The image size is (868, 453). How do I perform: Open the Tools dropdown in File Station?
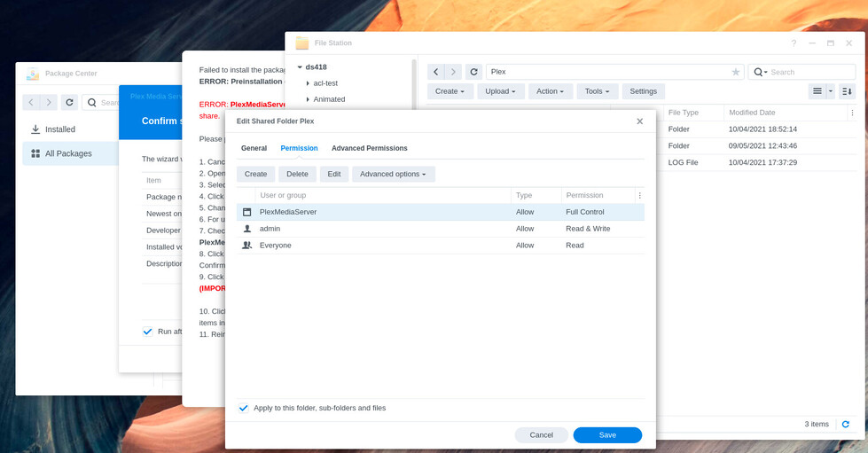tap(597, 91)
